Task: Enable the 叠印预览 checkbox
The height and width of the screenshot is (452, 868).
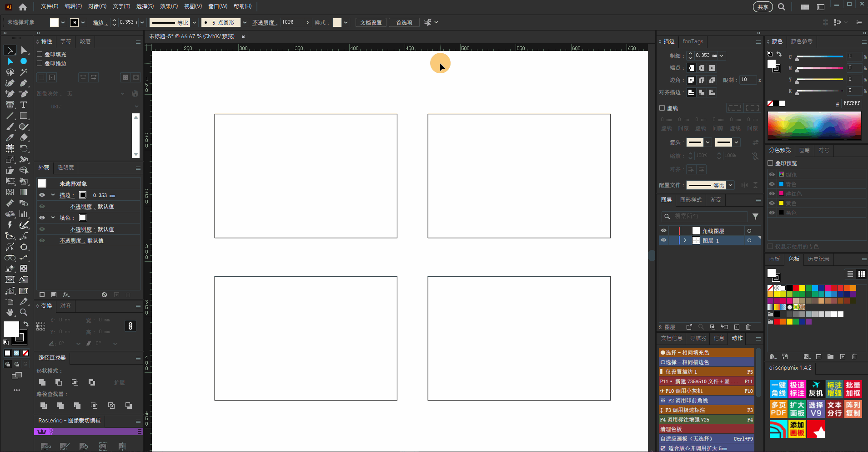Action: click(770, 163)
